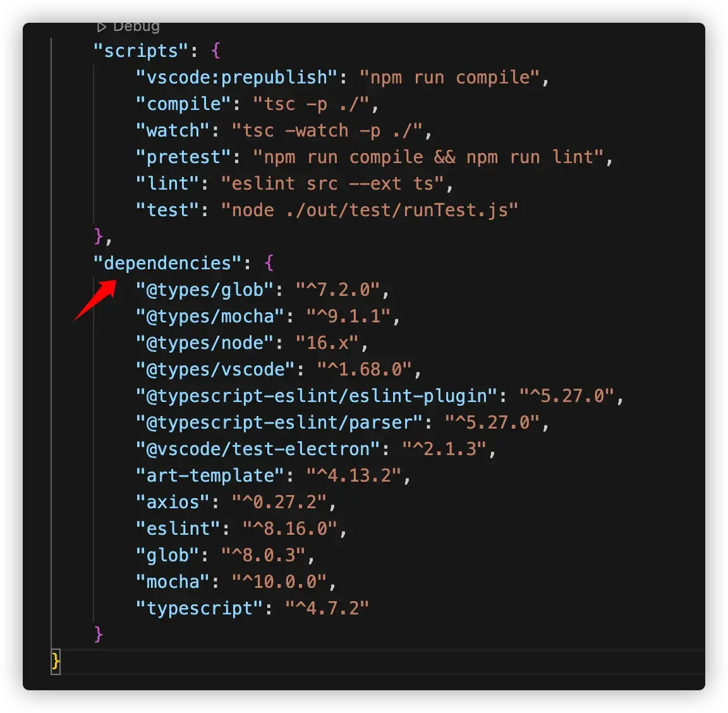Click the "@types/glob" dependency key
Screen dimensions: 728x713
pyautogui.click(x=204, y=290)
